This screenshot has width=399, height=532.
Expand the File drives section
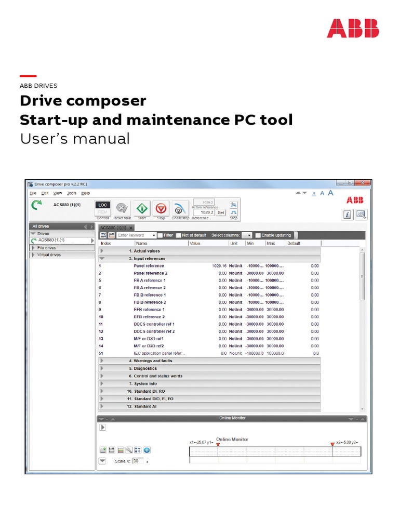click(33, 248)
